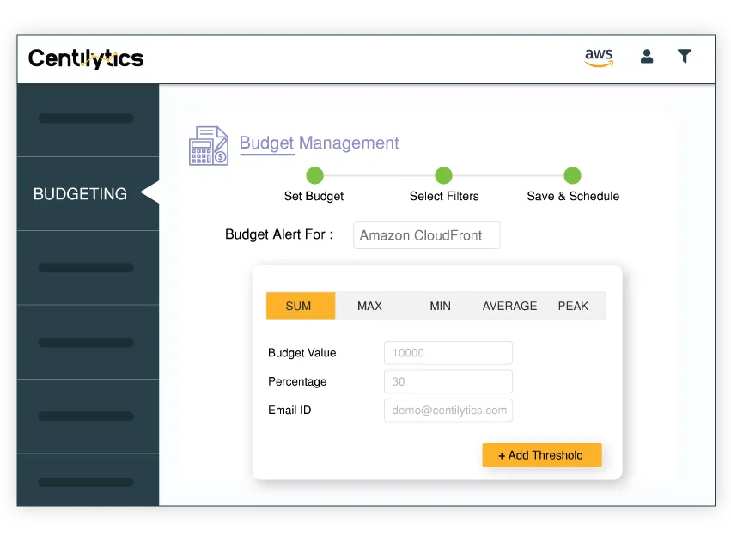Click the Percentage input field
This screenshot has width=731, height=560.
point(448,381)
